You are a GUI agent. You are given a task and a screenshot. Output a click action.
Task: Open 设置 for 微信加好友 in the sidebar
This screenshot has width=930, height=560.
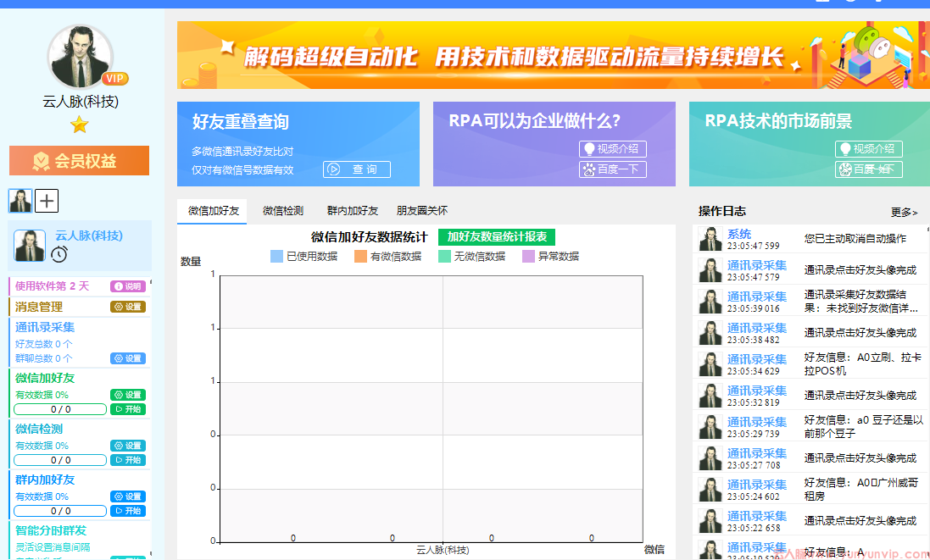point(128,395)
